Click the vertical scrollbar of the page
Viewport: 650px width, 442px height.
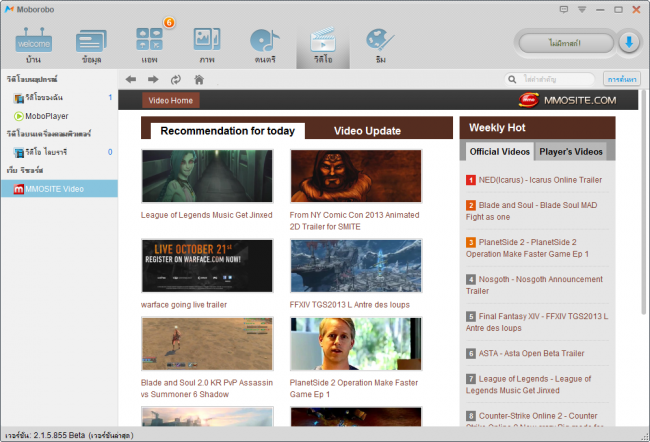pyautogui.click(x=643, y=202)
